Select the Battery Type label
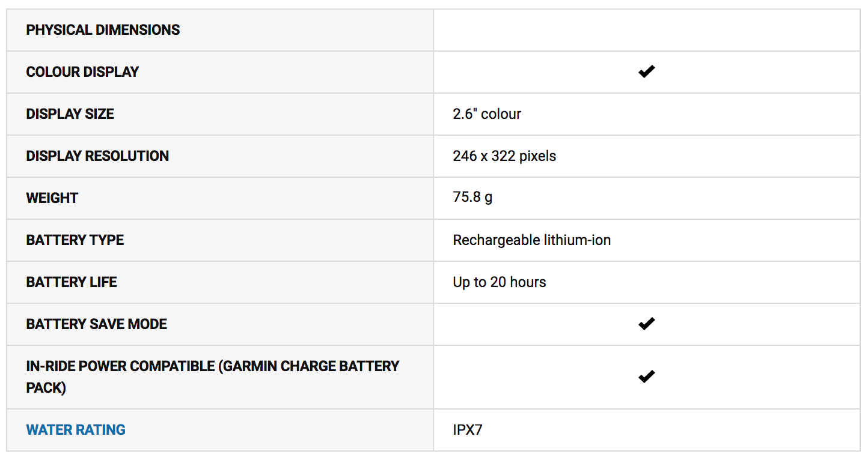The width and height of the screenshot is (868, 460). 75,240
